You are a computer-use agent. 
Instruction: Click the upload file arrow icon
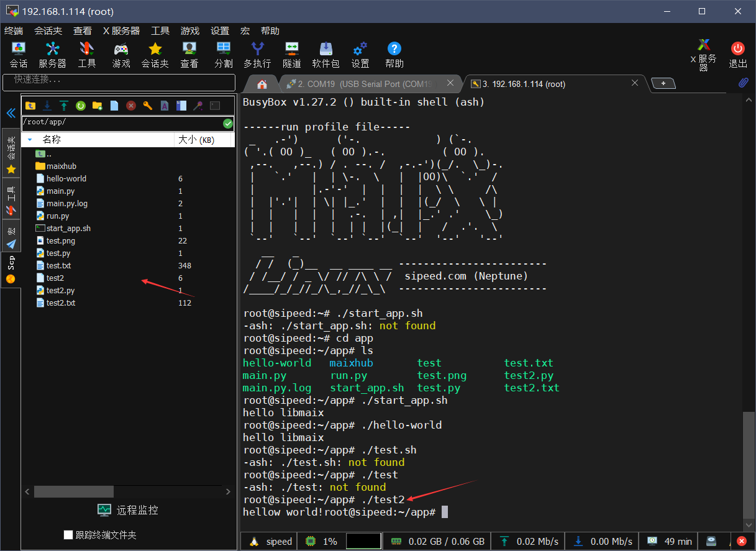tap(63, 106)
